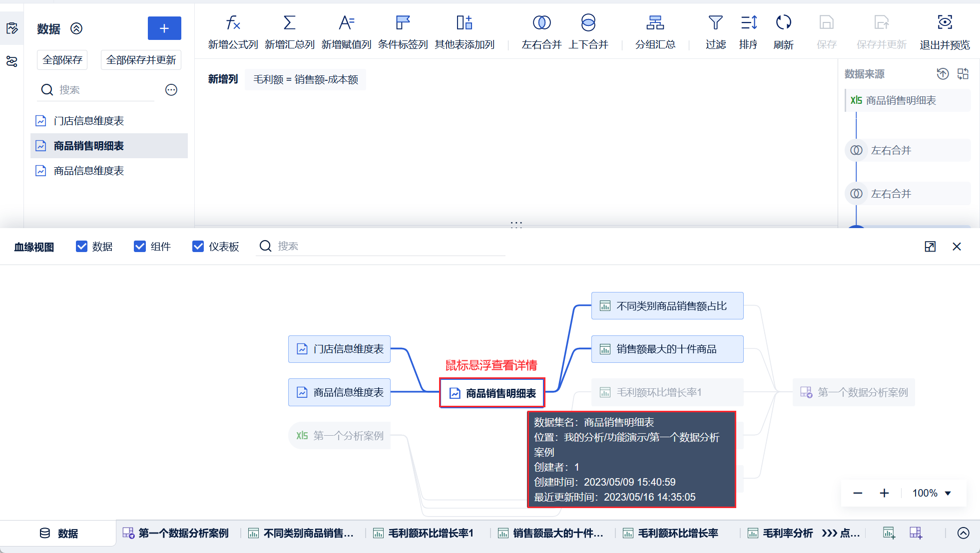The image size is (980, 553).
Task: Select the 上下合并 union tool
Action: pyautogui.click(x=588, y=23)
